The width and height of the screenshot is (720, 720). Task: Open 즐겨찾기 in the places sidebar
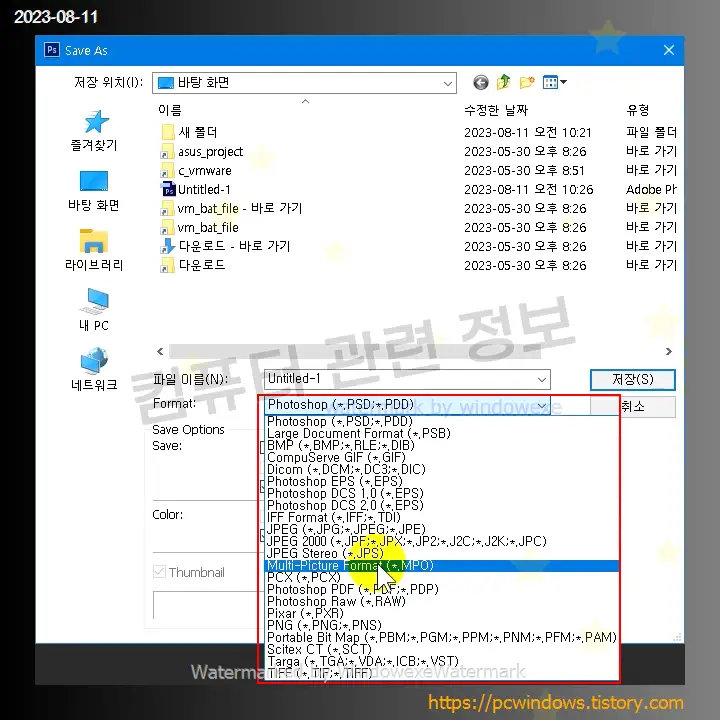click(94, 131)
